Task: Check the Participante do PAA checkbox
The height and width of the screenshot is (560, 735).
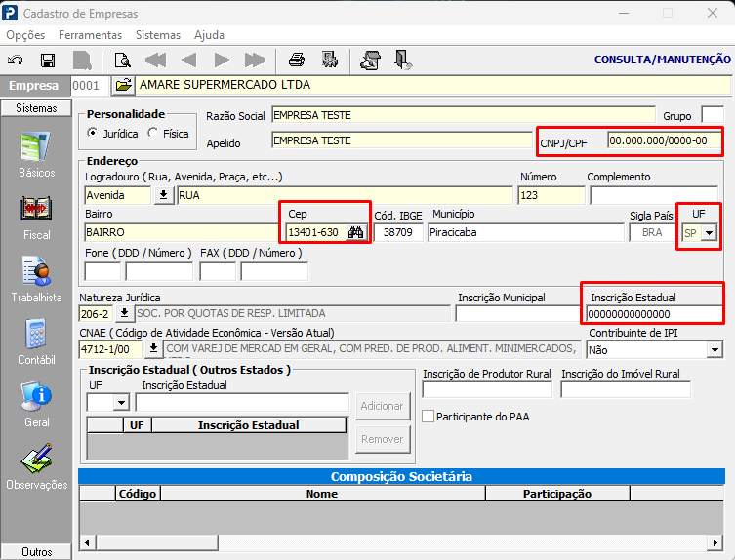Action: [428, 417]
